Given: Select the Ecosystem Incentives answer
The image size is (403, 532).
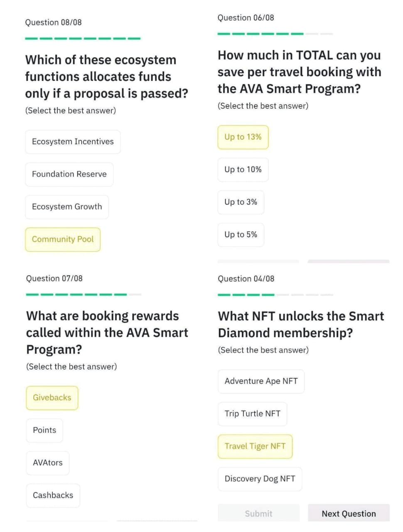Looking at the screenshot, I should coord(73,142).
